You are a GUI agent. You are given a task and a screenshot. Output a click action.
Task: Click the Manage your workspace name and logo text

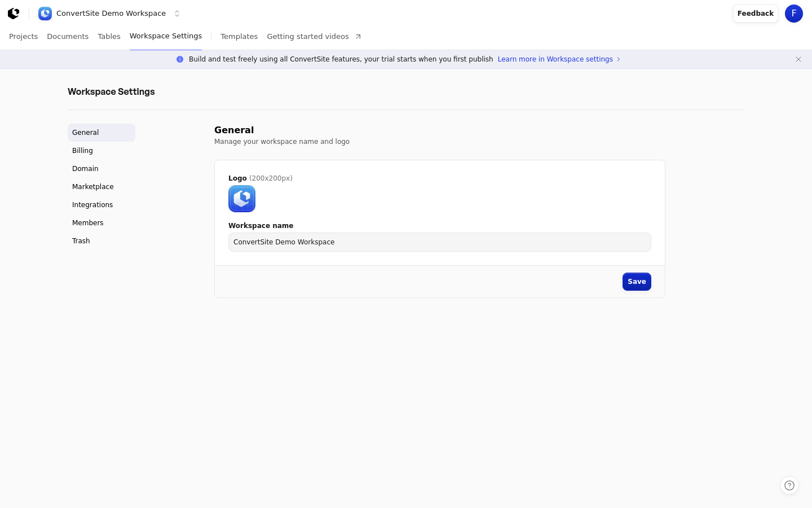point(282,142)
